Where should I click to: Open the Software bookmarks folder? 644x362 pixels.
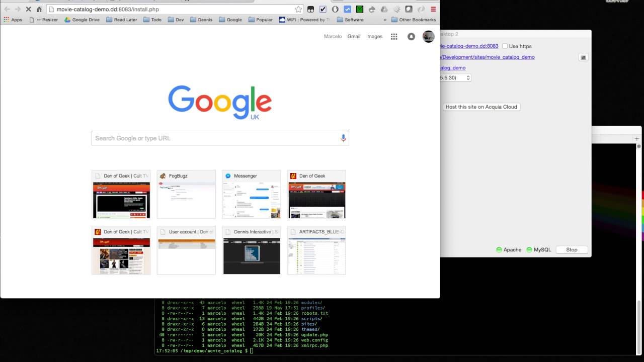(350, 20)
